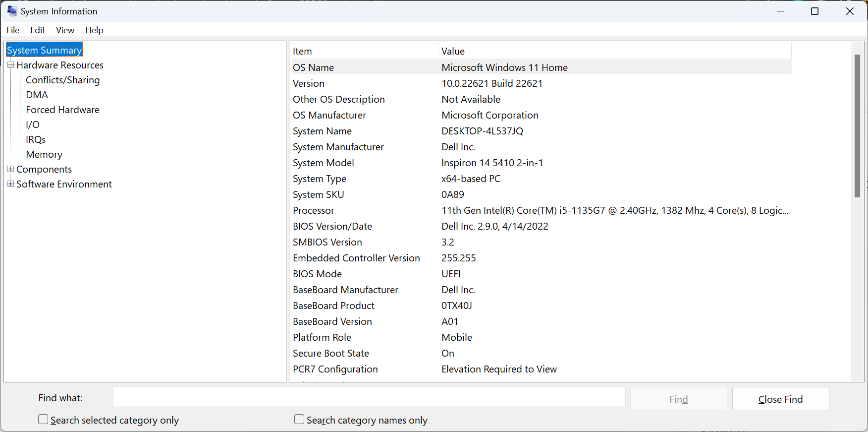The height and width of the screenshot is (432, 868).
Task: Click the value Inspiron 14 5410 2-in-1
Action: point(492,163)
